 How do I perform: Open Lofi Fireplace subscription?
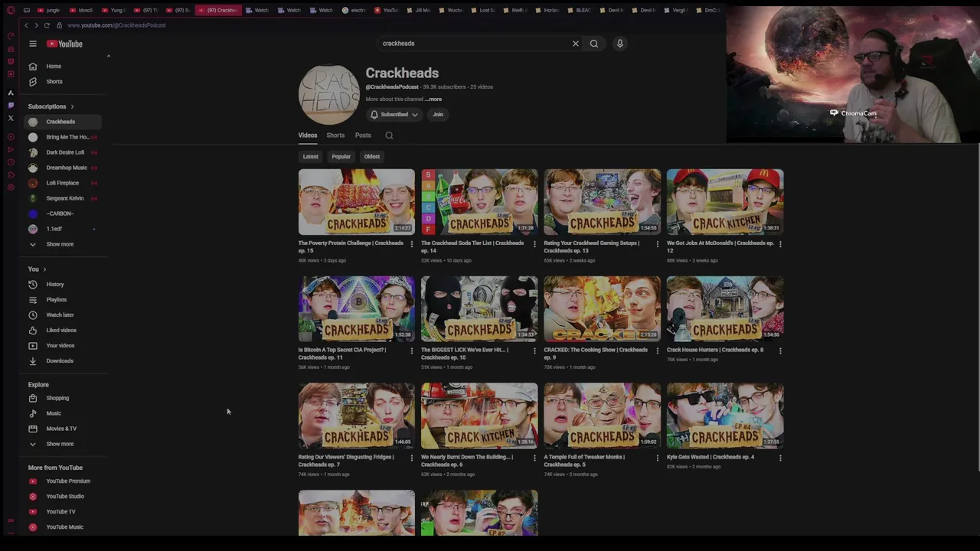pyautogui.click(x=61, y=183)
